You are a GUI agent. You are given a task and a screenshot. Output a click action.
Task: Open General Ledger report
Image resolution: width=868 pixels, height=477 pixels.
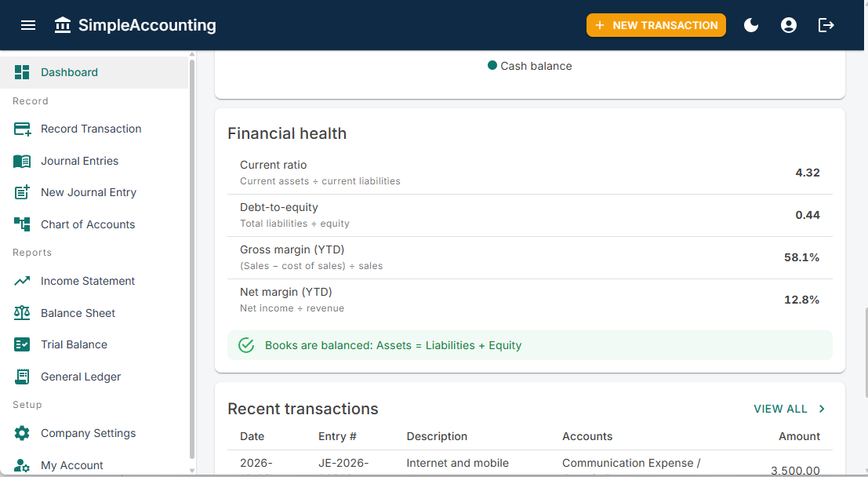(x=94, y=377)
